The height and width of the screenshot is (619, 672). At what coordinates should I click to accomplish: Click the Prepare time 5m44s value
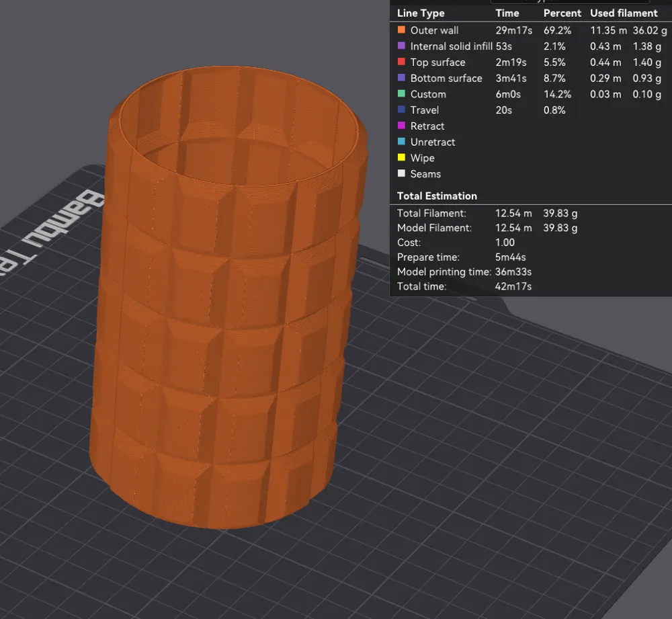[x=510, y=257]
